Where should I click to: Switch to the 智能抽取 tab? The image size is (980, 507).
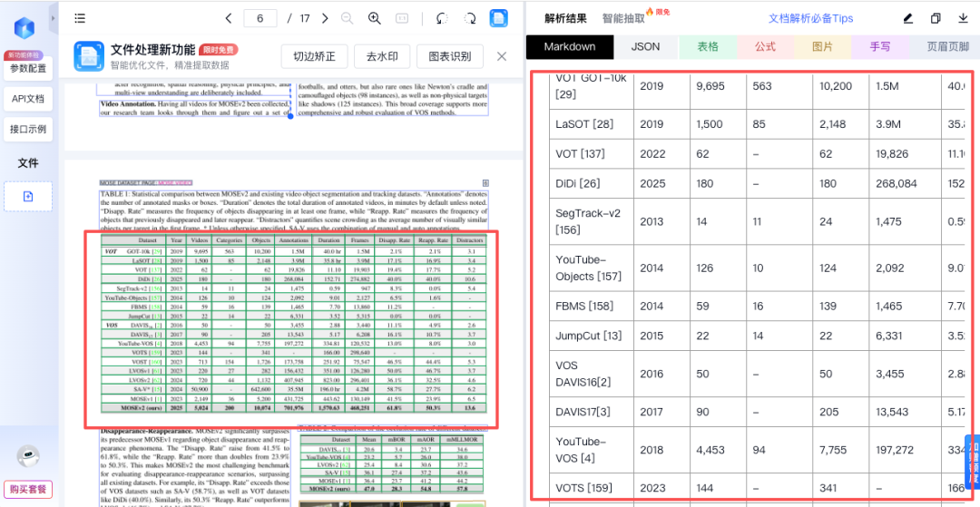coord(623,19)
